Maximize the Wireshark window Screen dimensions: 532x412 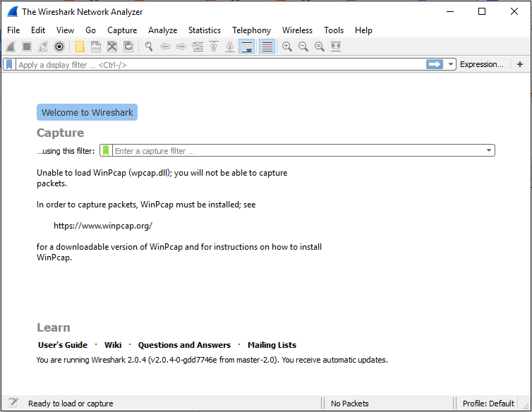tap(482, 11)
